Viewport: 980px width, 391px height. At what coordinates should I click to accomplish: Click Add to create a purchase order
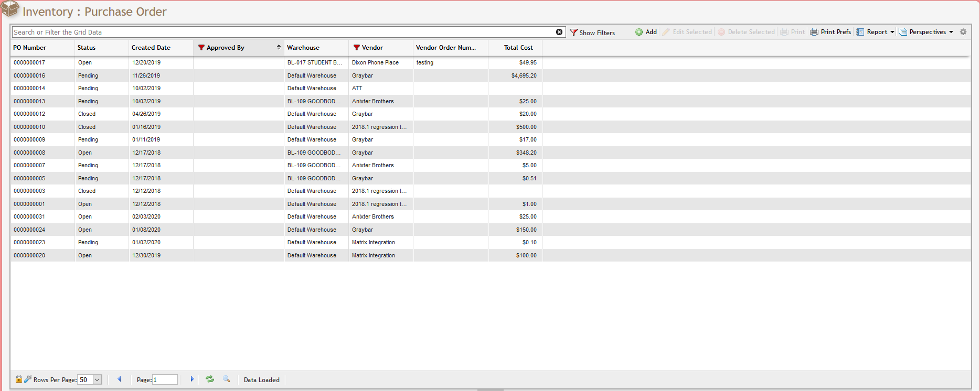(x=646, y=32)
